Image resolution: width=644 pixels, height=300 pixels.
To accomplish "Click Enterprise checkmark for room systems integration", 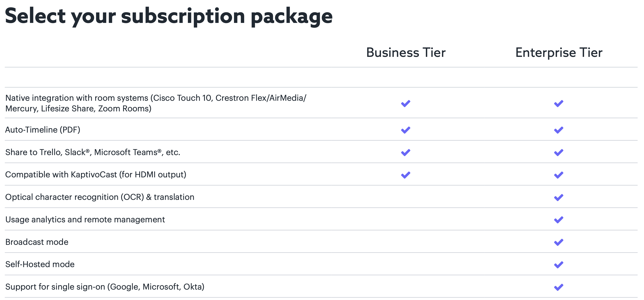I will point(559,103).
